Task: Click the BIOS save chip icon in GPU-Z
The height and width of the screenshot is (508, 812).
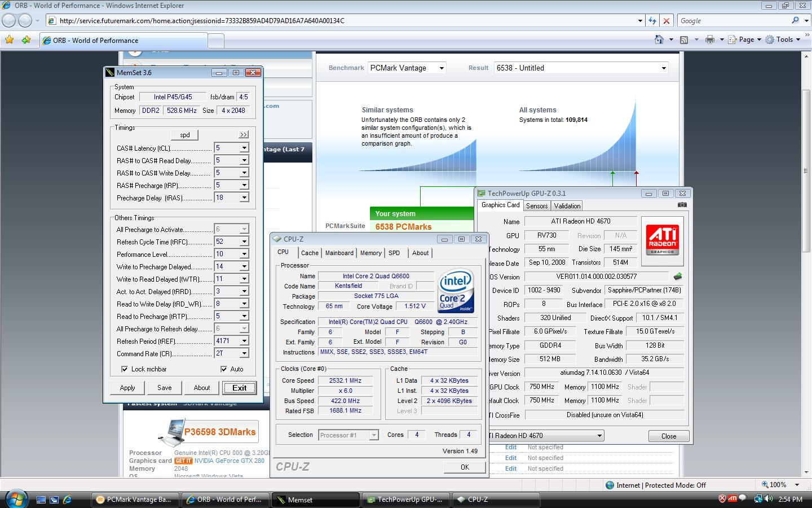Action: click(678, 277)
